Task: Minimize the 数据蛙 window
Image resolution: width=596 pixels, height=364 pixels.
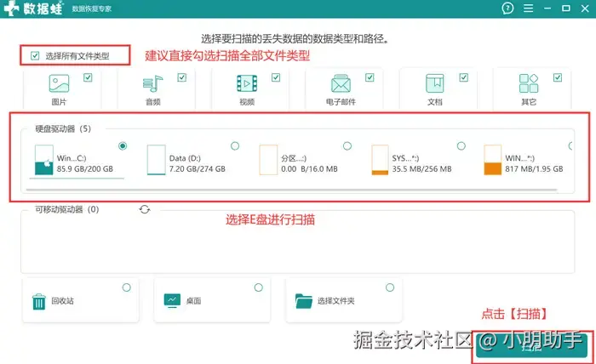Action: [547, 8]
